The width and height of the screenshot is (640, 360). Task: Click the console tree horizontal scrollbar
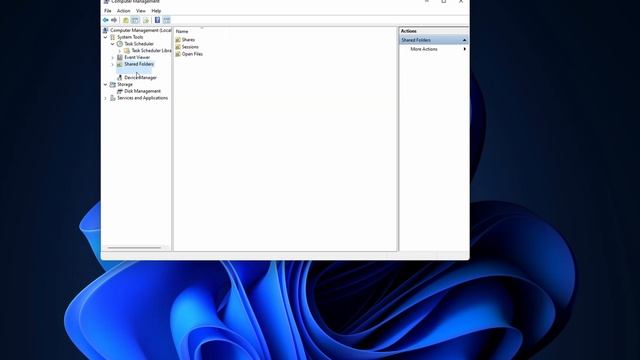[134, 247]
